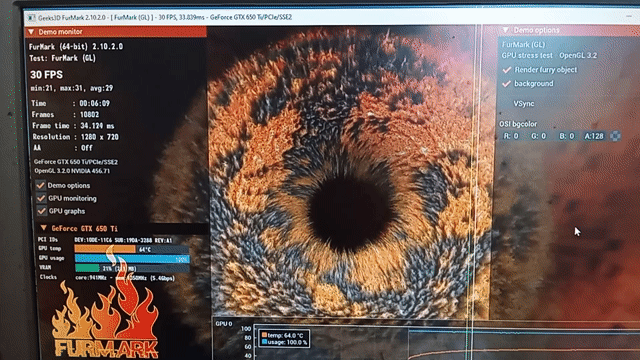Click the GPU 0 graph label
This screenshot has height=360, width=640.
tap(224, 324)
